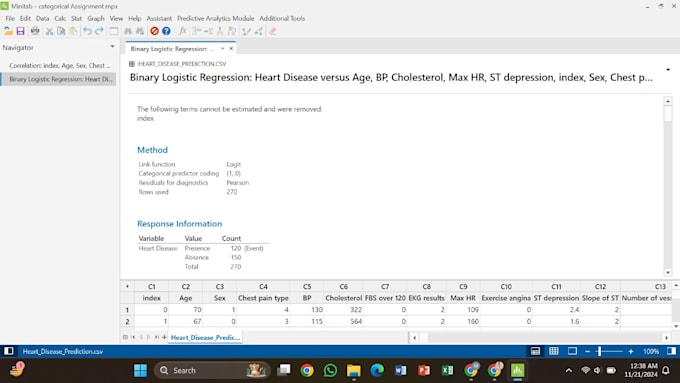Expand the Navigator dropdown arrow
Viewport: 680px width, 383px height.
point(112,46)
